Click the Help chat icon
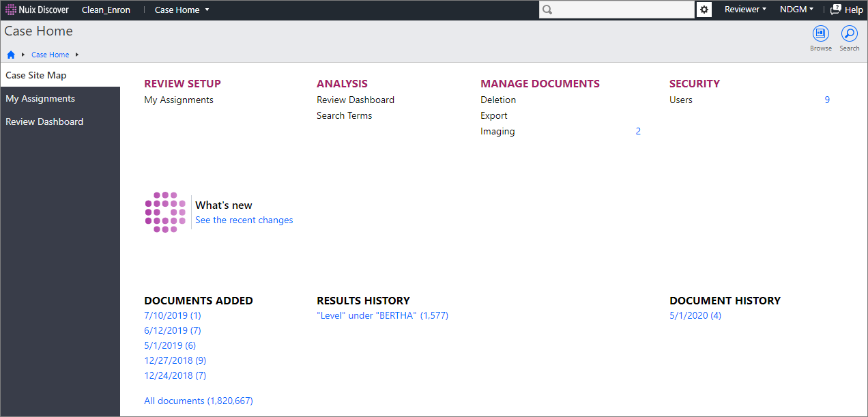 coord(836,10)
